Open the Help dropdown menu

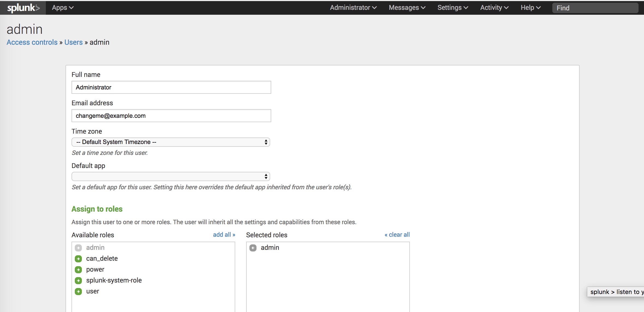(x=530, y=7)
